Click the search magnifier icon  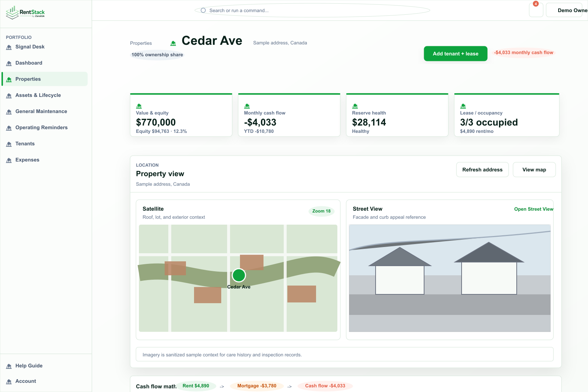pyautogui.click(x=203, y=10)
